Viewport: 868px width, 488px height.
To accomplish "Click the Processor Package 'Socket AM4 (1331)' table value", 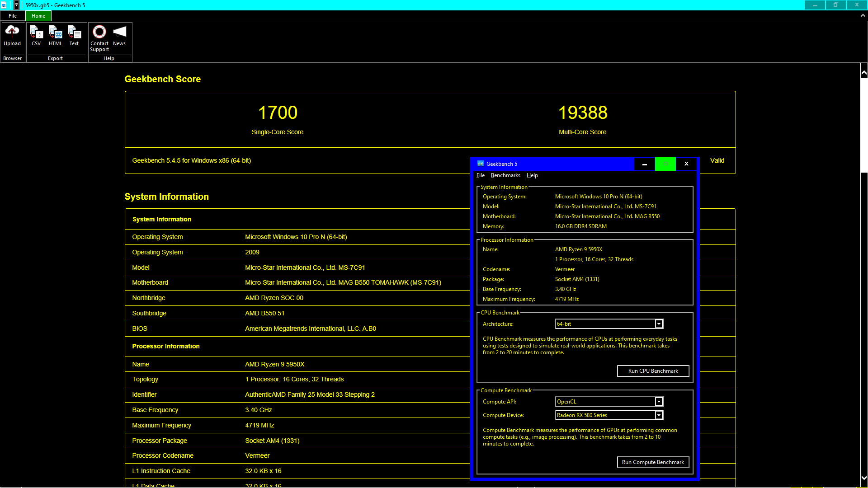I will [x=272, y=441].
